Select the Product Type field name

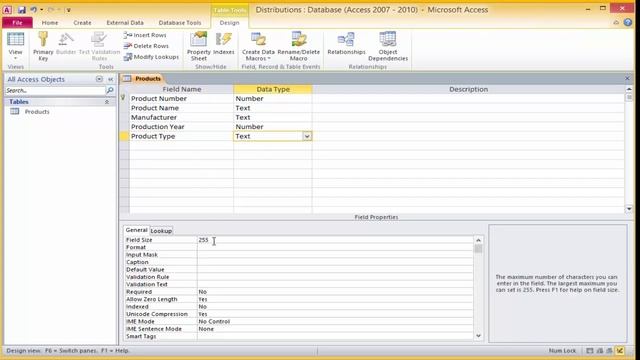click(x=153, y=136)
